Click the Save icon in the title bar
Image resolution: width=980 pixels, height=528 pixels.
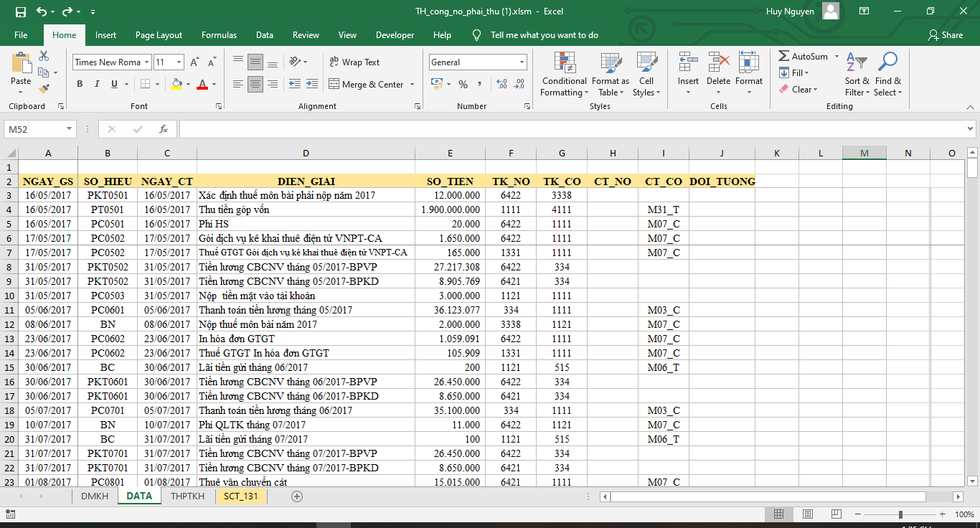[x=20, y=11]
